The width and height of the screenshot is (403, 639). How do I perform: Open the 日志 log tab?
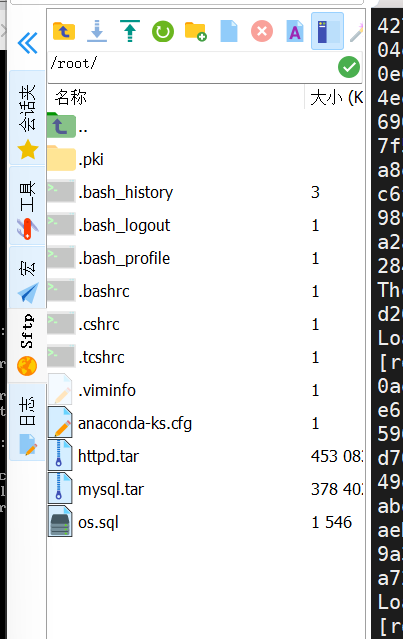(x=27, y=422)
